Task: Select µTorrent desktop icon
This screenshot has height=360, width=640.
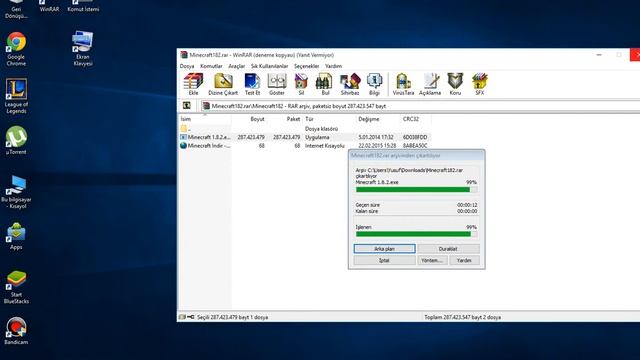Action: 16,140
